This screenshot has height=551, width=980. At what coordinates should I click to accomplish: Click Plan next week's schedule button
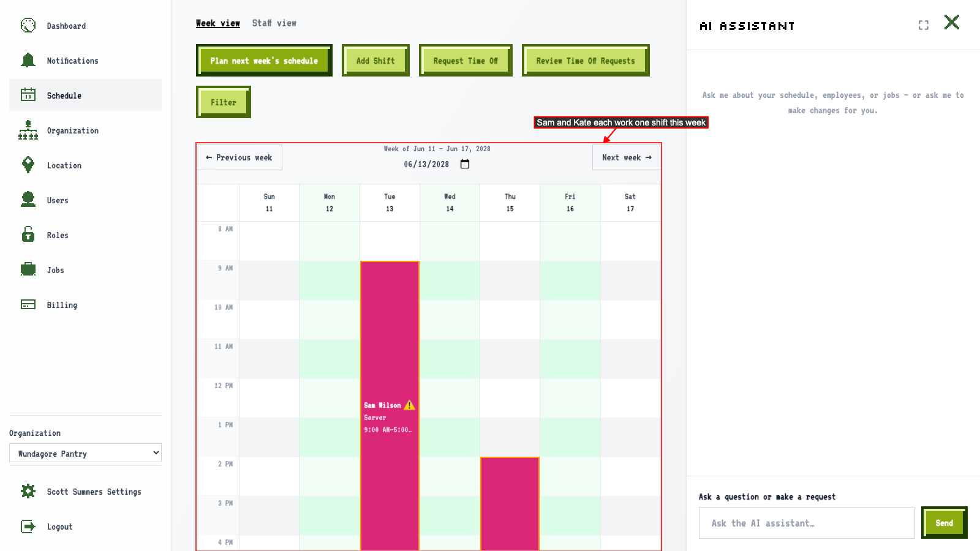(264, 61)
